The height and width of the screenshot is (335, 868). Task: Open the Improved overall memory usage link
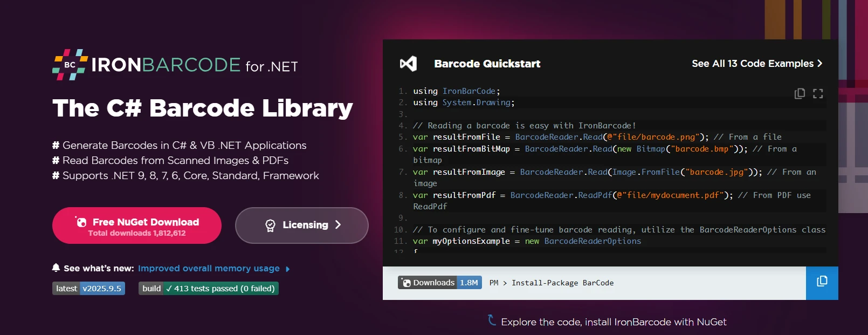pos(209,269)
